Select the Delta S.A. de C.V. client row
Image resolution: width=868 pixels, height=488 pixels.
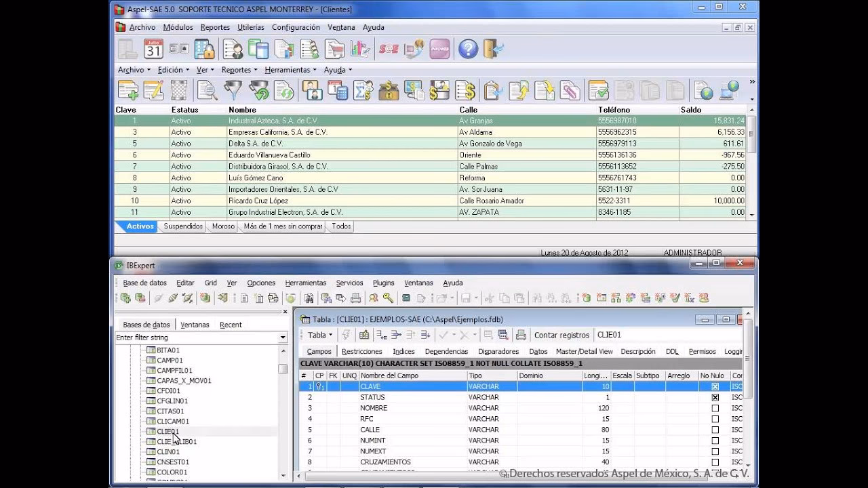click(430, 144)
